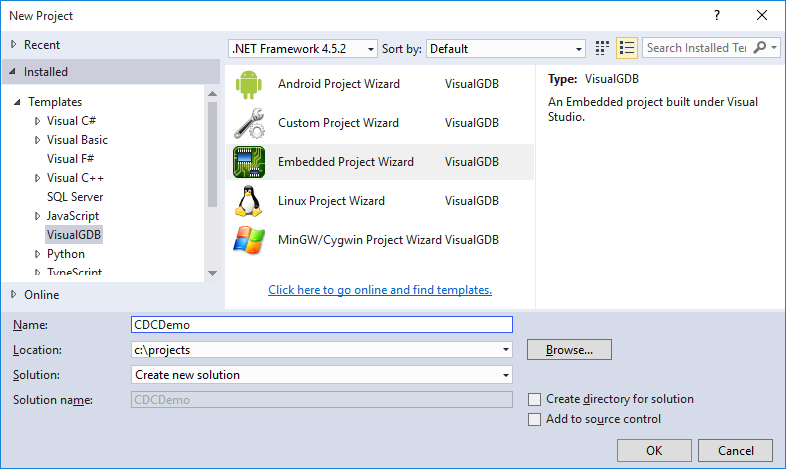Click the search magnifier icon

(760, 48)
